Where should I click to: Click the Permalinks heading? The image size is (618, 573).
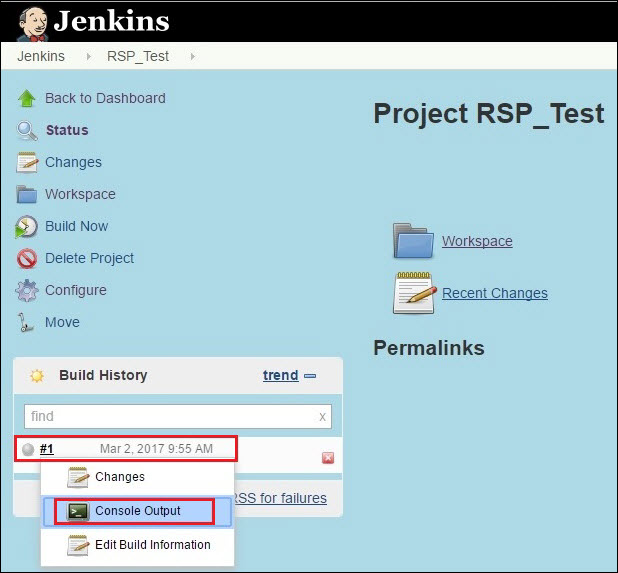click(x=429, y=348)
